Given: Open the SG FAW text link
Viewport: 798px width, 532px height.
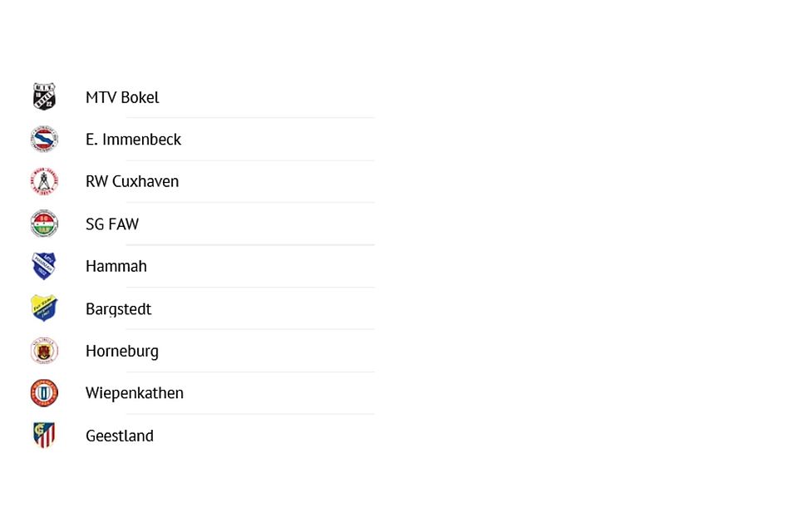Looking at the screenshot, I should (112, 224).
